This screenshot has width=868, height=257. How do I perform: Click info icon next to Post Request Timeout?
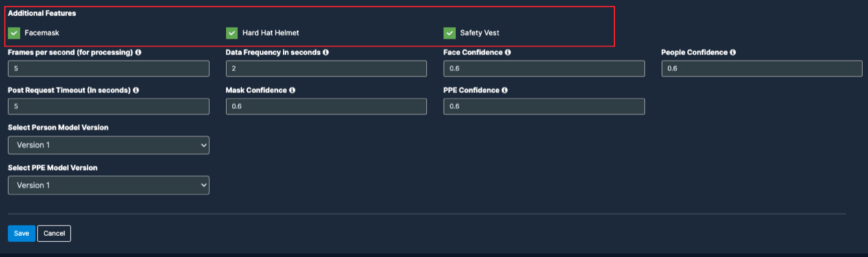[136, 89]
